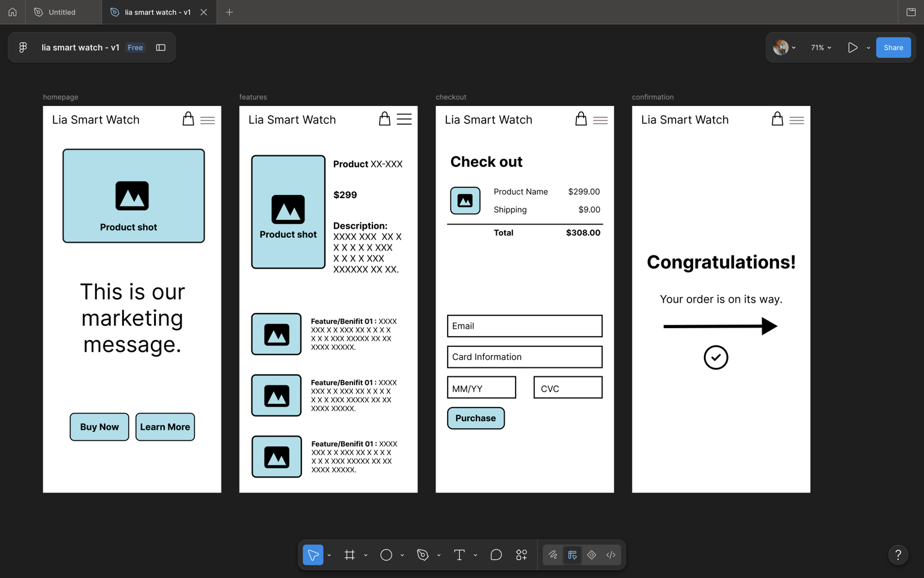Select the Frame tool
Screen dimensions: 924x578
pos(350,555)
